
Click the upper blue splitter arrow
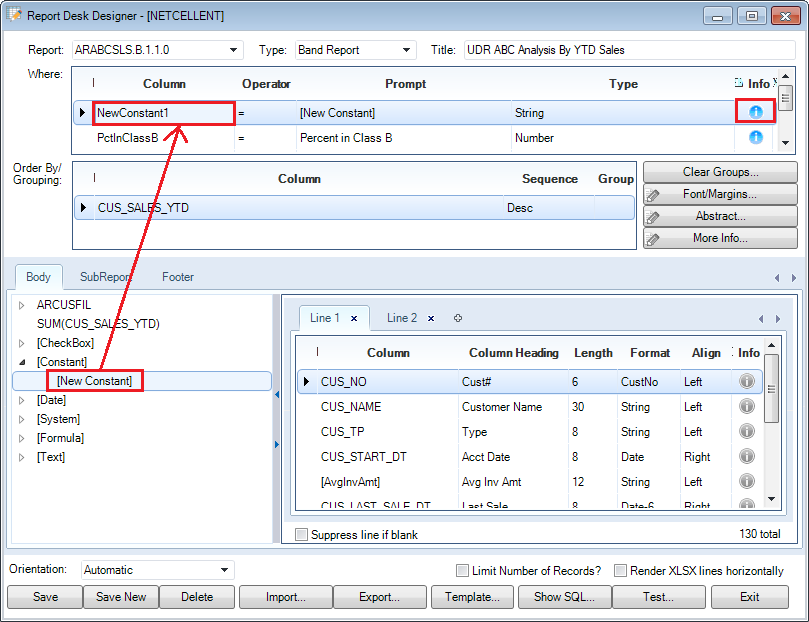click(x=277, y=395)
